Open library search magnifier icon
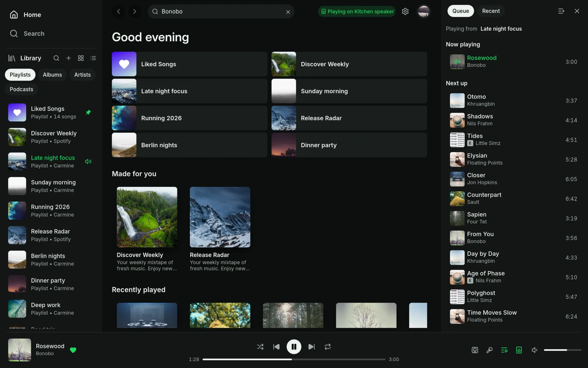Image resolution: width=588 pixels, height=368 pixels. point(56,58)
